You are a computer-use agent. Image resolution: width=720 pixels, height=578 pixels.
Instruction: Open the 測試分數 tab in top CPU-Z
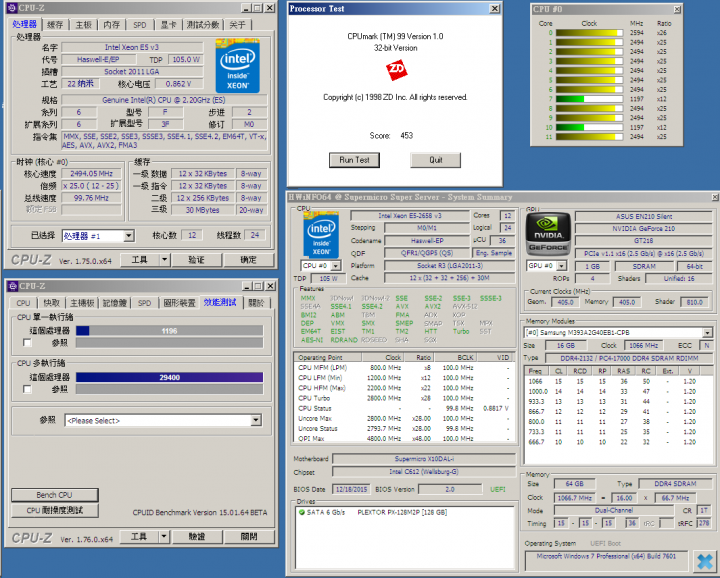click(202, 25)
